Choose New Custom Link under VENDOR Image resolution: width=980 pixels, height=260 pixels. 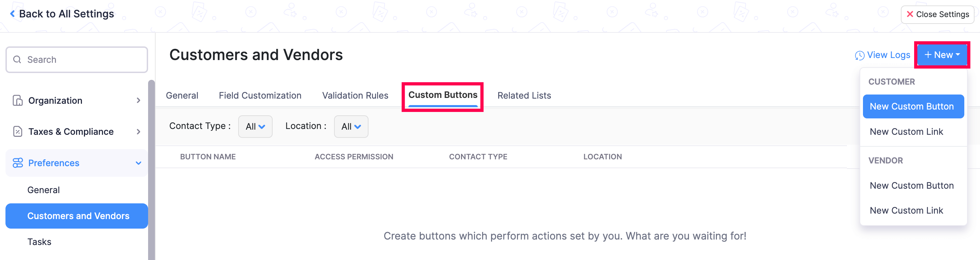click(906, 210)
